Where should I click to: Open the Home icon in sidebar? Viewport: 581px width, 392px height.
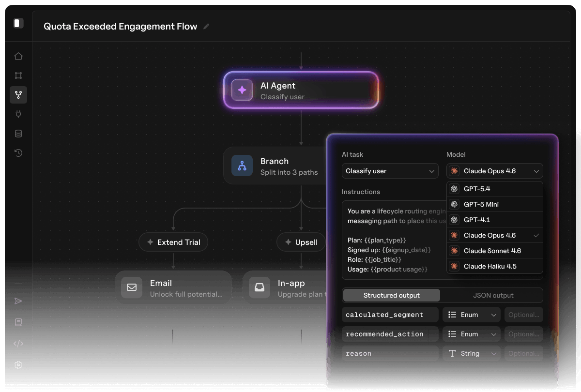[18, 56]
